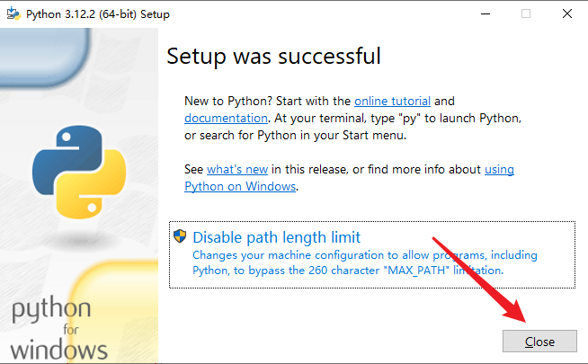Viewport: 588px width, 364px height.
Task: Follow the what's new link
Action: [237, 169]
